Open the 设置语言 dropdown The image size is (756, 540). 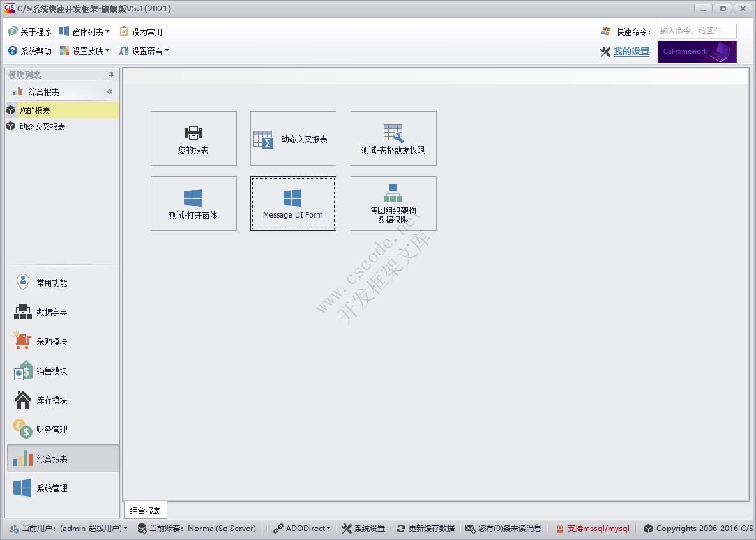[x=144, y=51]
